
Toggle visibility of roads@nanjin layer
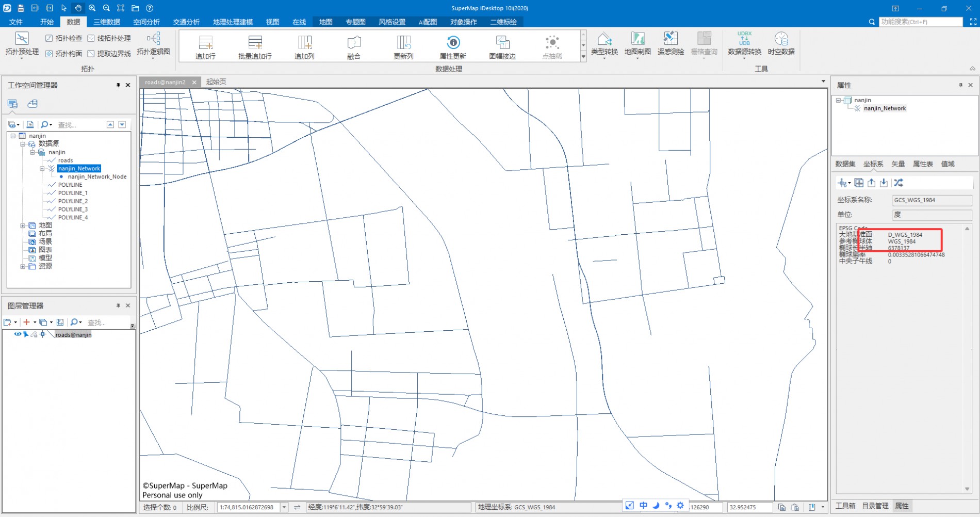[18, 334]
